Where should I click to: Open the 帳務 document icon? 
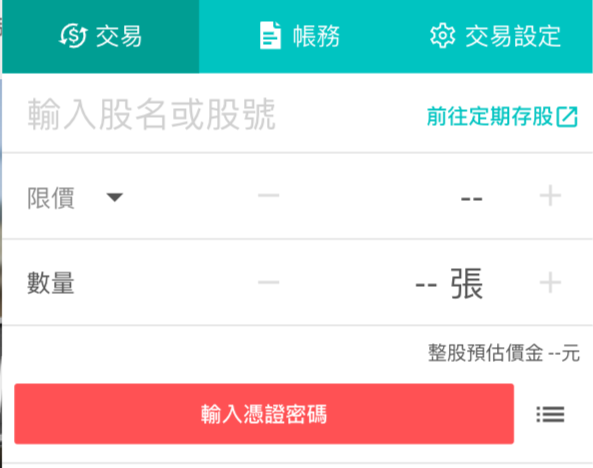tap(270, 36)
